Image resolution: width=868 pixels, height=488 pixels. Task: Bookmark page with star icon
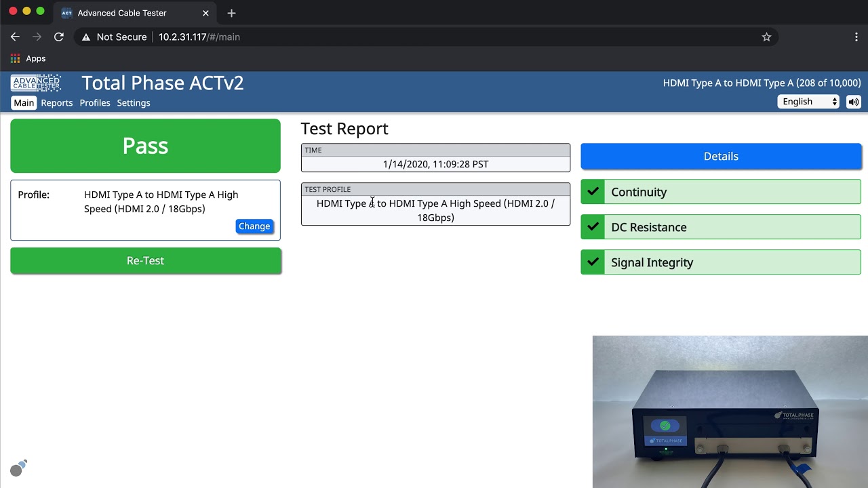(x=766, y=37)
